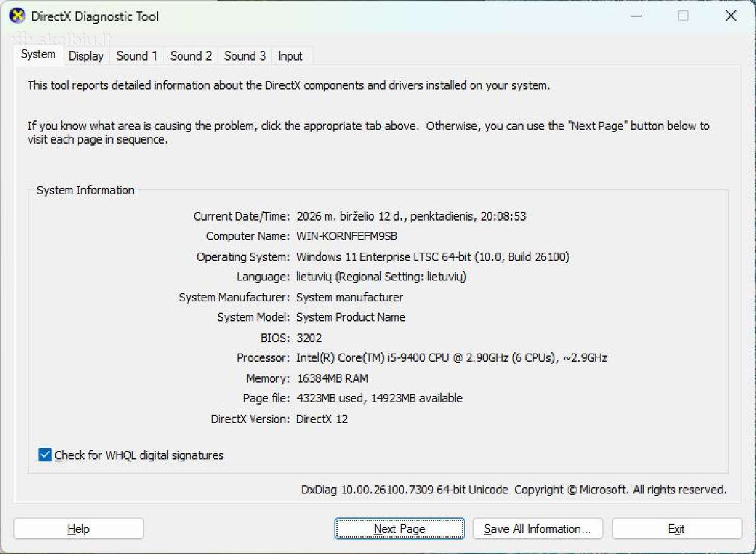Click the current date/time value
Viewport: 756px width, 554px height.
pos(411,216)
